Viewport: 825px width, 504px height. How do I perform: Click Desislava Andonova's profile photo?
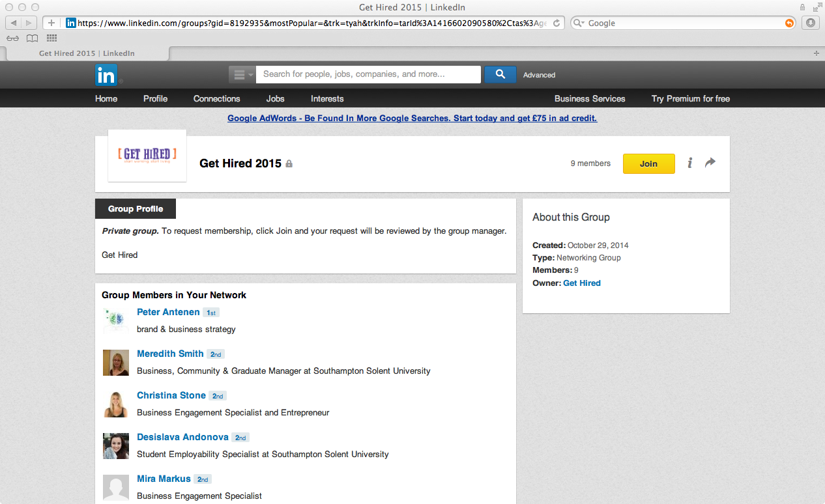point(115,446)
